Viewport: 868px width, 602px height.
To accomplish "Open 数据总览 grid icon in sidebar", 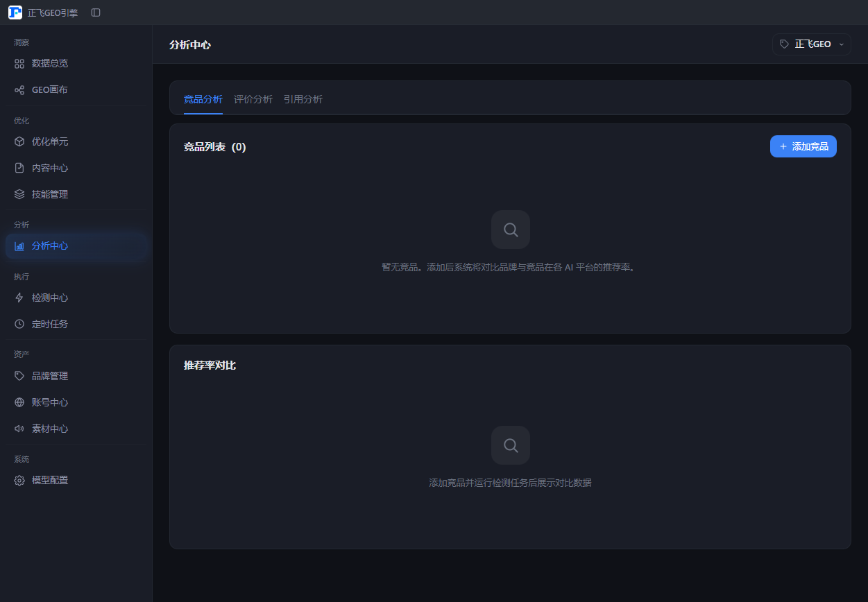I will pos(19,63).
